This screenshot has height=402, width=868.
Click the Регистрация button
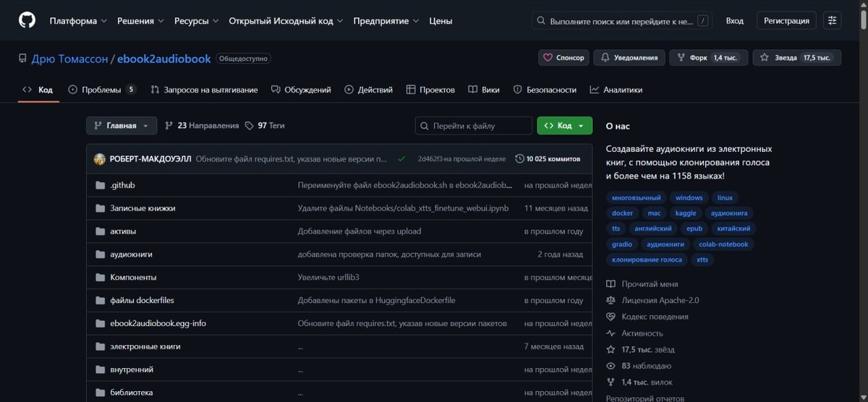point(786,21)
